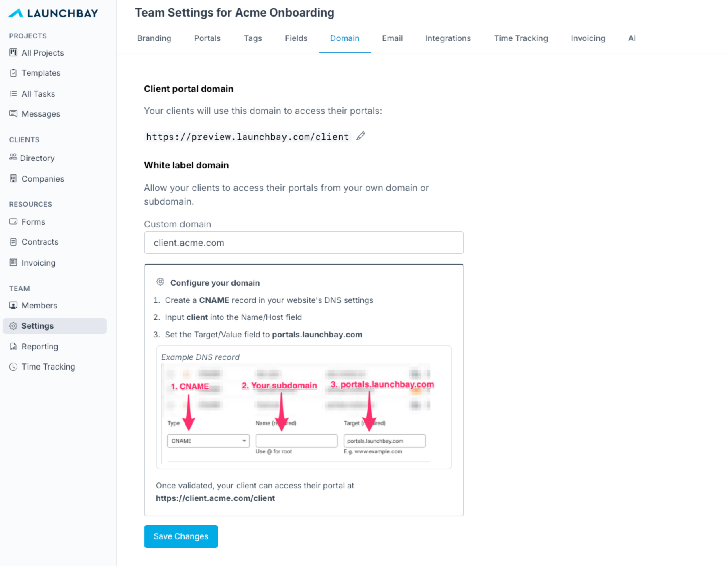This screenshot has width=728, height=566.
Task: Open All Projects via its board icon
Action: tap(13, 53)
